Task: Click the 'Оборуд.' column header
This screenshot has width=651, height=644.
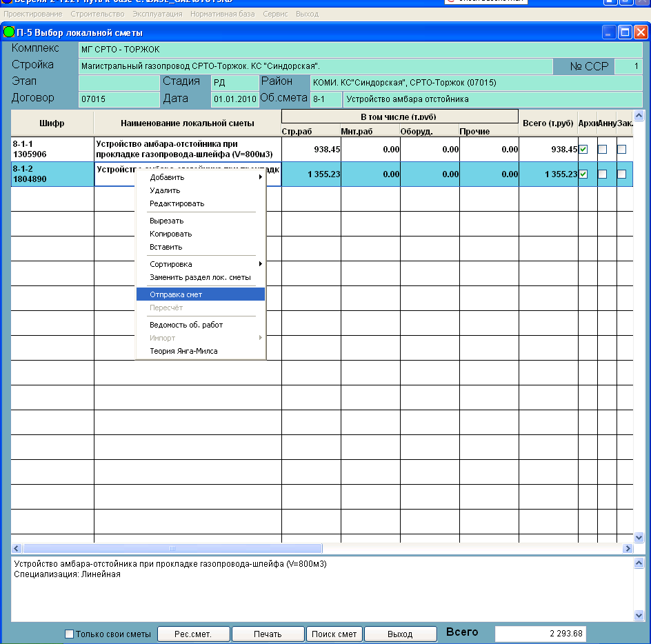Action: (x=430, y=131)
